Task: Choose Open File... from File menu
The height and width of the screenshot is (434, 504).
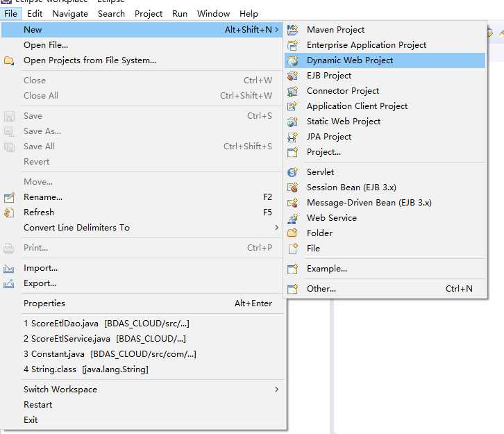Action: click(143, 45)
